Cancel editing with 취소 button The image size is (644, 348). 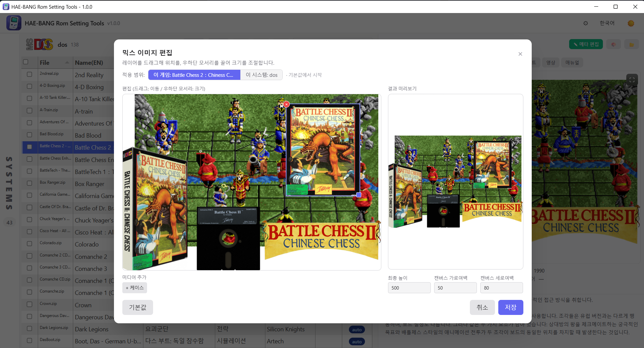point(482,307)
